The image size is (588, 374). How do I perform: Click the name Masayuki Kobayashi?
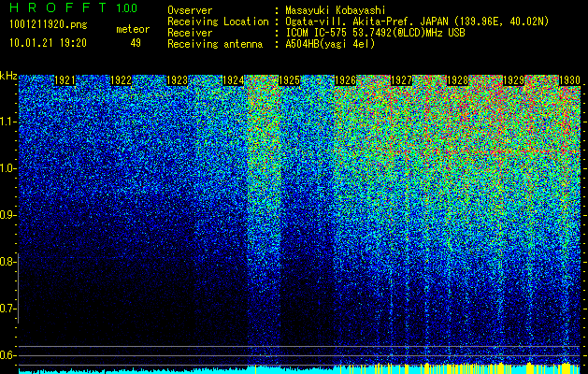pos(336,10)
